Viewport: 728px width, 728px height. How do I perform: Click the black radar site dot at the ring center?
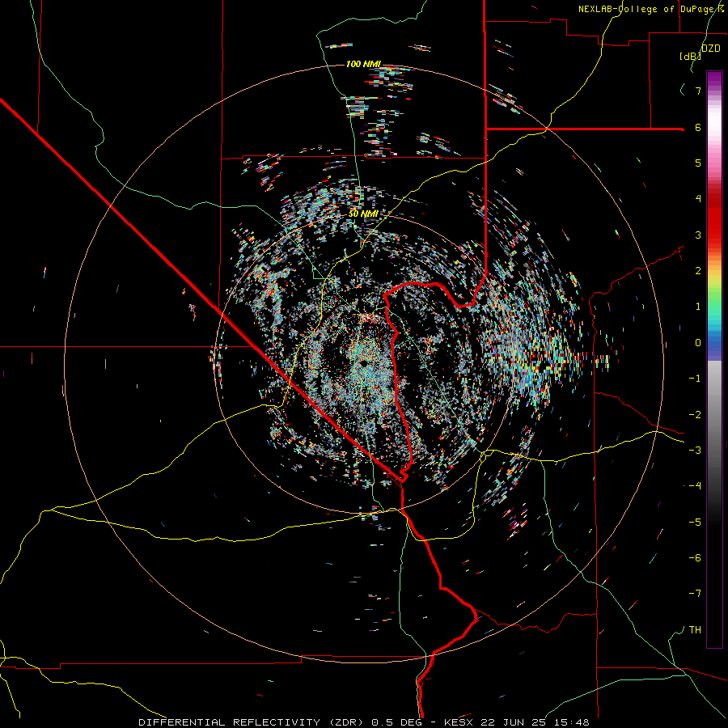[x=363, y=362]
